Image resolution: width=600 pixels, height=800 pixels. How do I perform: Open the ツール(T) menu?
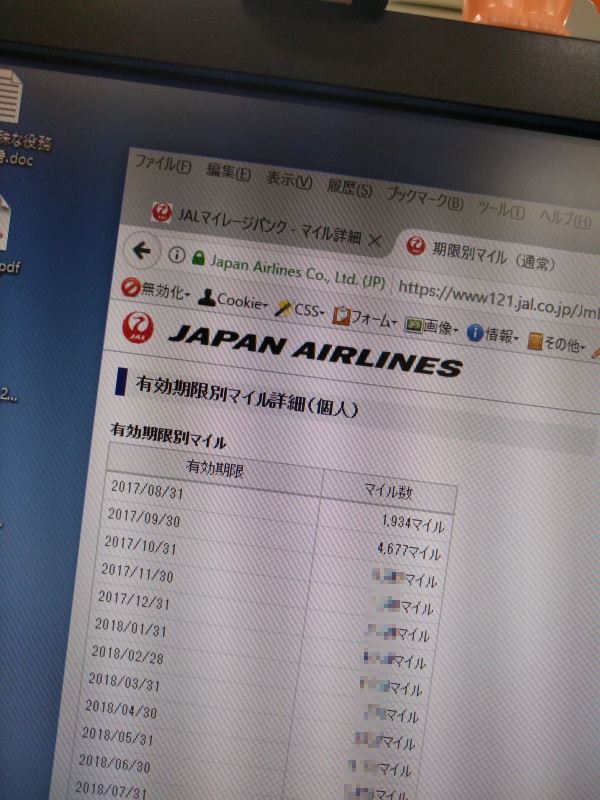(502, 209)
